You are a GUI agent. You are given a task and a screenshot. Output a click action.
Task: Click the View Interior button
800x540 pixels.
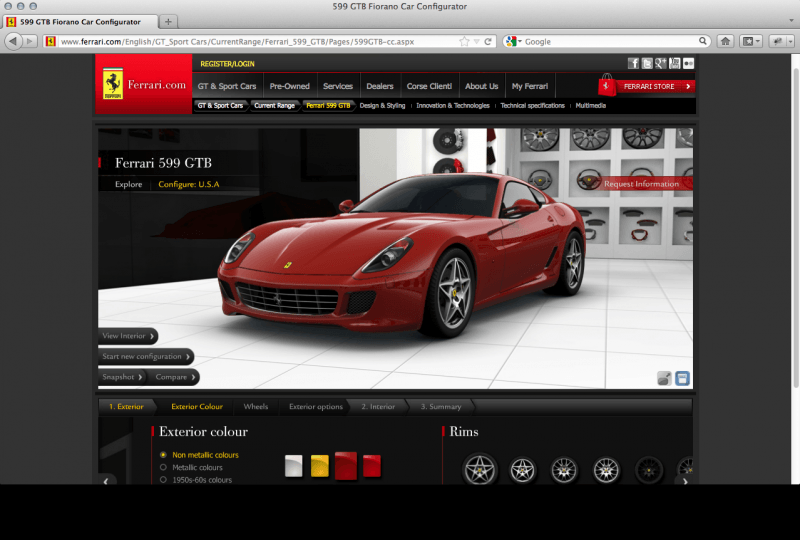[128, 336]
